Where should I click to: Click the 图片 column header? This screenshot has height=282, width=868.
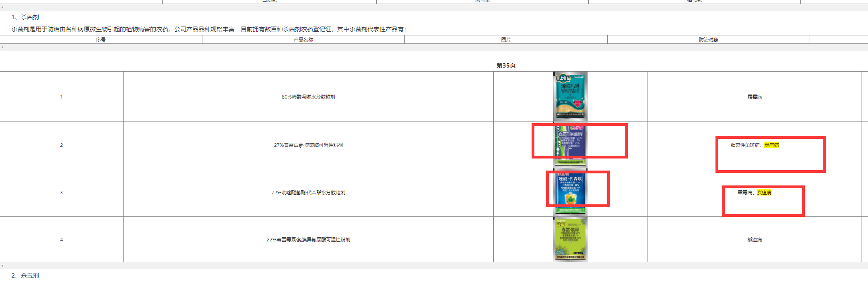[506, 39]
